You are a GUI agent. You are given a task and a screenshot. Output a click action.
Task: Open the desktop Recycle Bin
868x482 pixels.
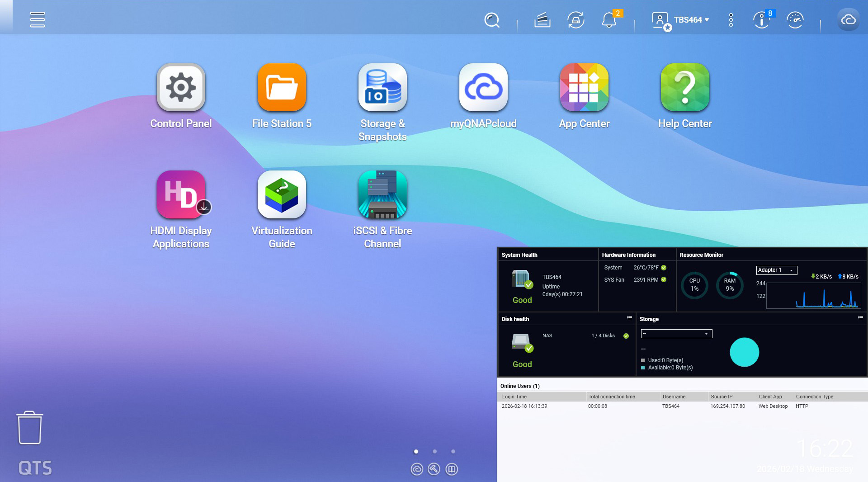(x=30, y=427)
